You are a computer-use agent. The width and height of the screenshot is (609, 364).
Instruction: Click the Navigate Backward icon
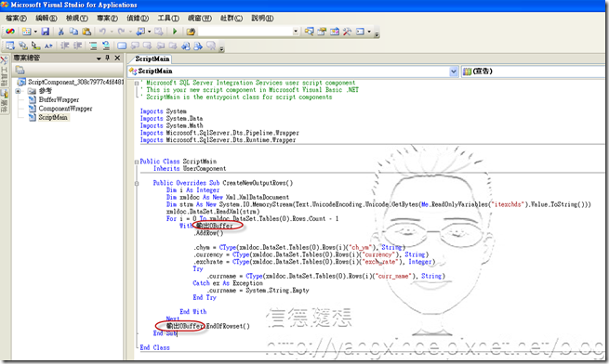(140, 32)
